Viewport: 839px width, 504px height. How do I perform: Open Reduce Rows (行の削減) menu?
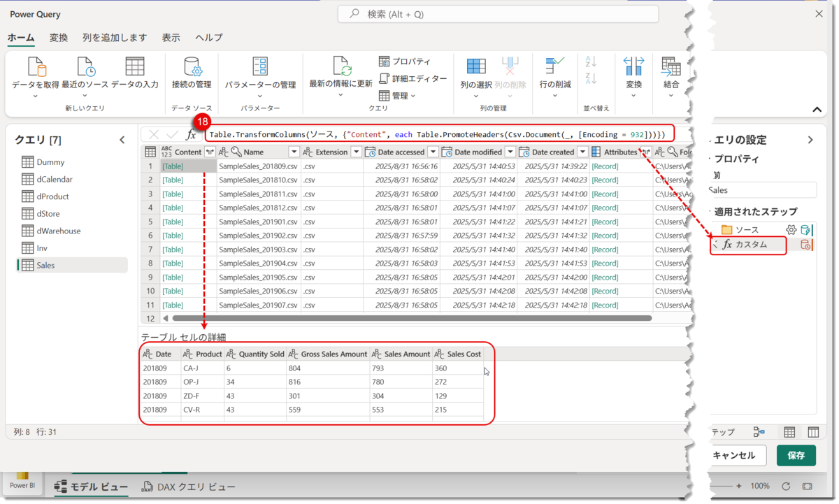pyautogui.click(x=555, y=77)
